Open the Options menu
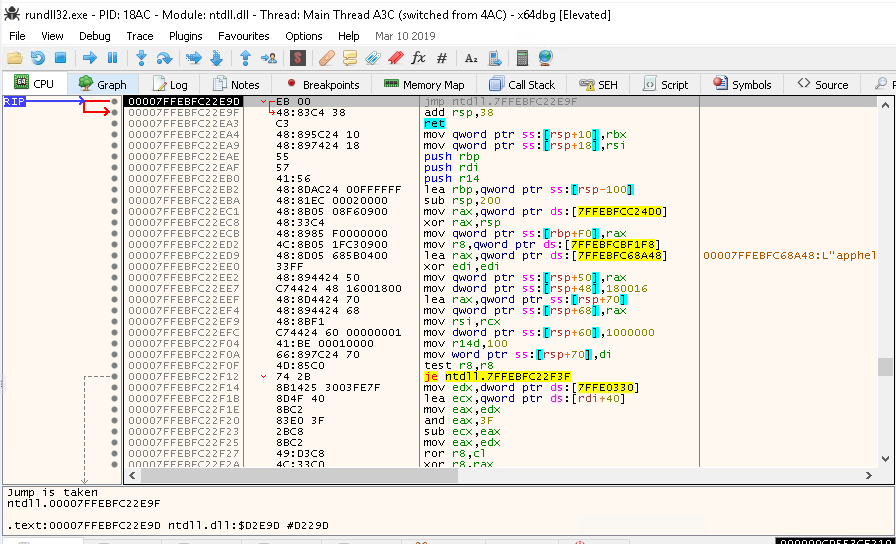 (x=304, y=36)
